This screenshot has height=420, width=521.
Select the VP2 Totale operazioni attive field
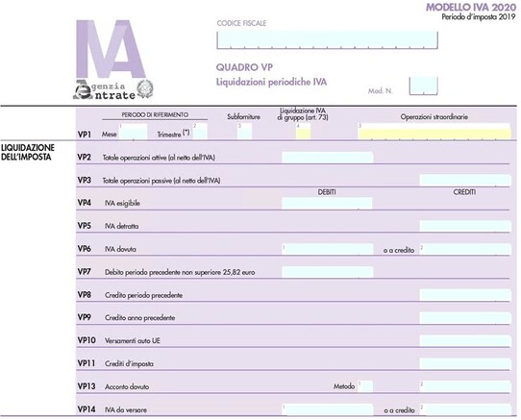click(x=327, y=158)
